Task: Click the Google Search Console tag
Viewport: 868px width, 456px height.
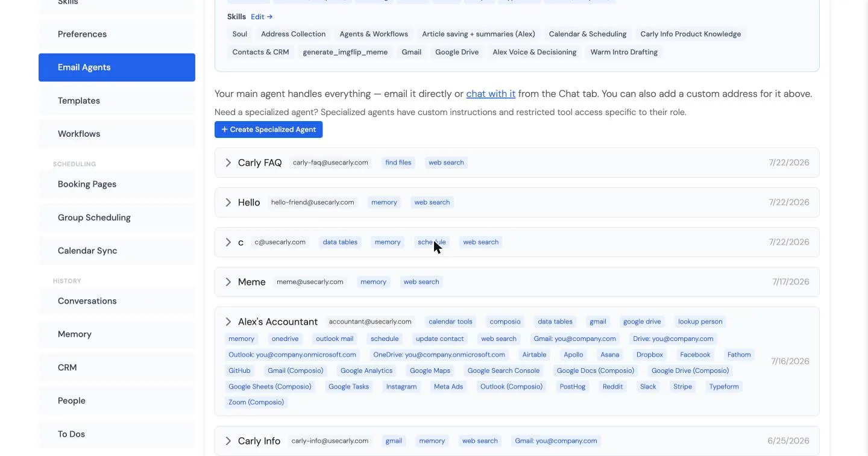Action: (x=503, y=370)
